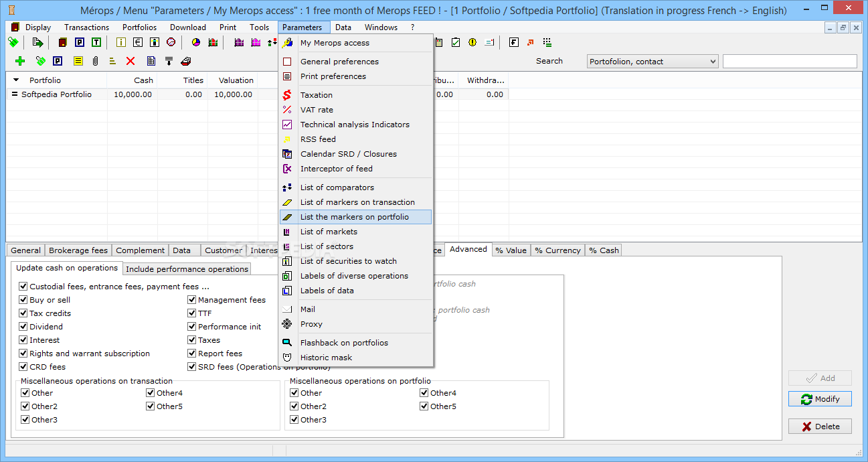This screenshot has height=462, width=868.
Task: Select Proxy from the menu
Action: pyautogui.click(x=355, y=324)
